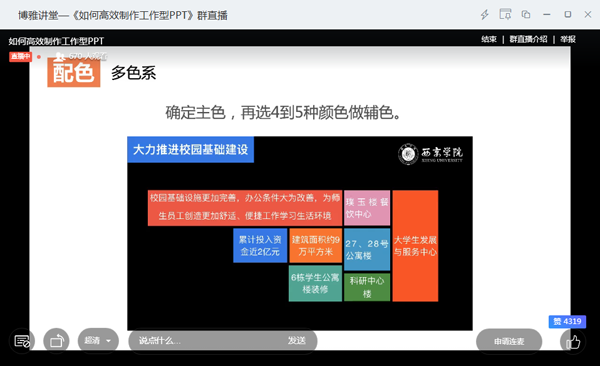Click the pin window icon in title bar
The image size is (600, 366).
tap(505, 14)
